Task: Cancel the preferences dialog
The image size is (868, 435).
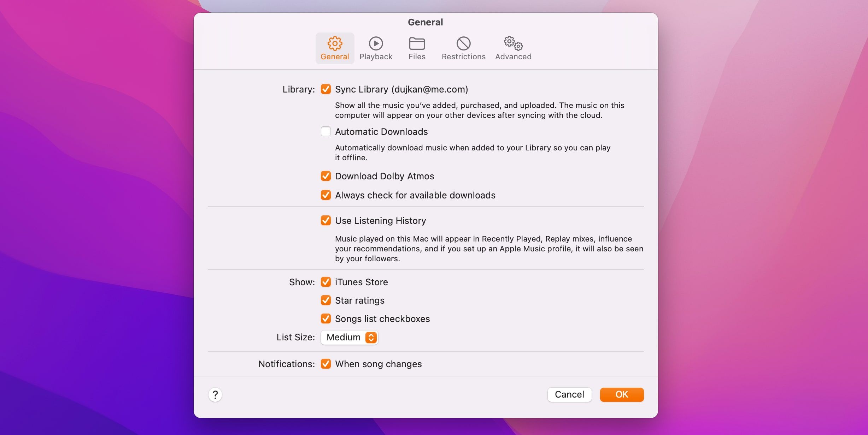Action: tap(569, 394)
